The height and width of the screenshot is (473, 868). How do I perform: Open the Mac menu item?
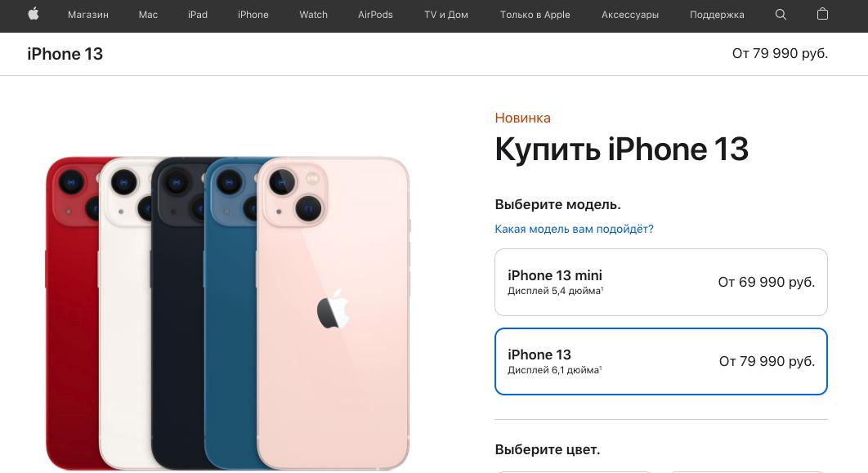(x=148, y=15)
